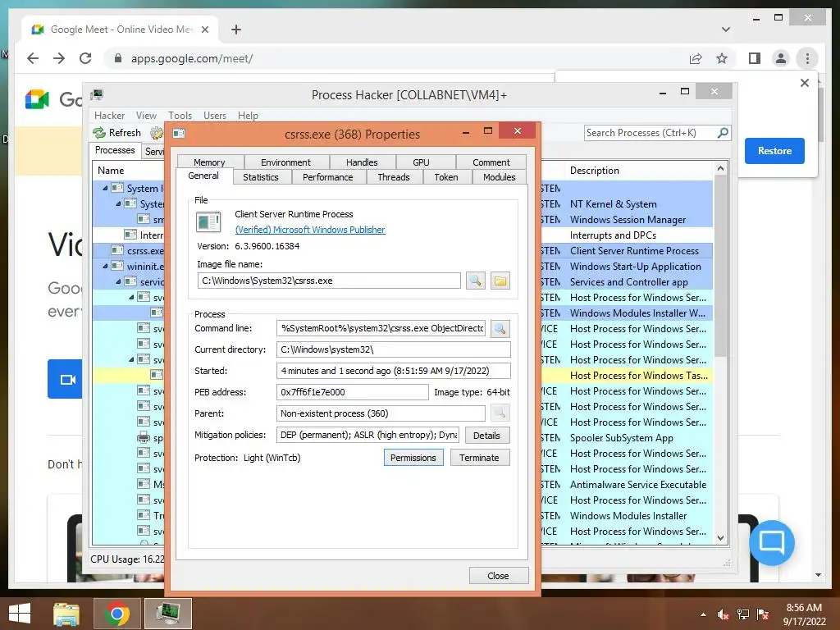Click the csrss.exe Properties title bar icon
The image size is (840, 630).
[x=179, y=134]
